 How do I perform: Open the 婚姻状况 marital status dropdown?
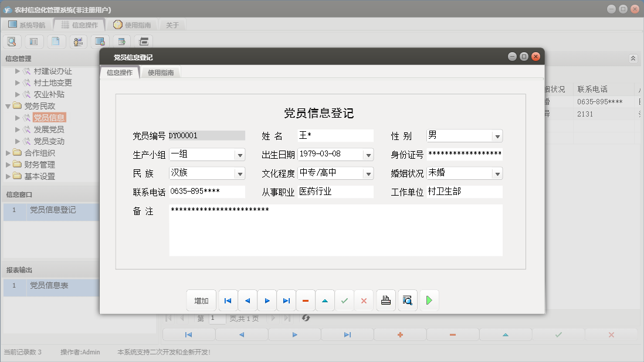coord(497,173)
